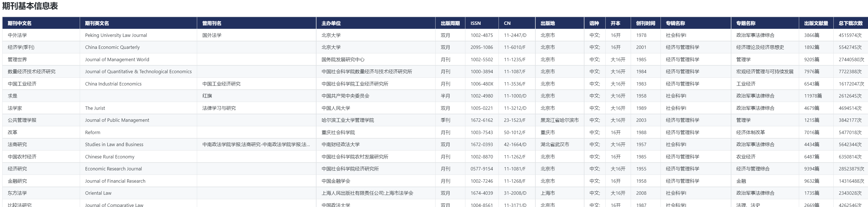Click topic 经济体制改革
The width and height of the screenshot is (868, 207).
[750, 132]
